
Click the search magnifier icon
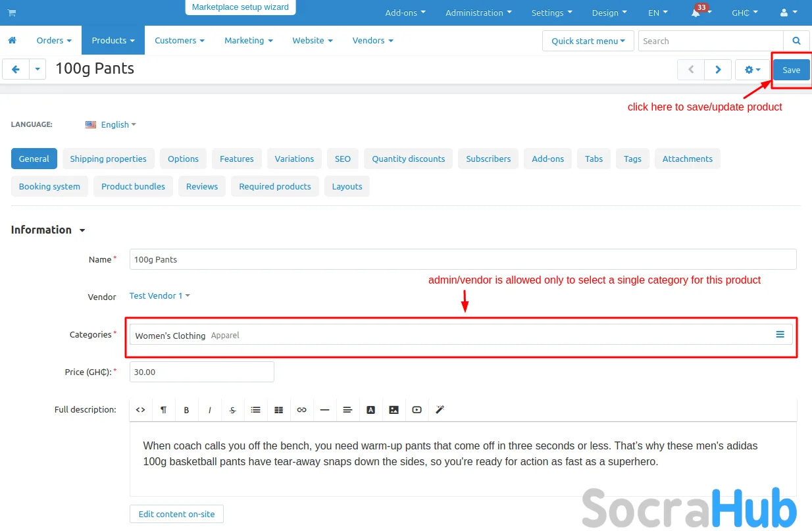pyautogui.click(x=796, y=41)
